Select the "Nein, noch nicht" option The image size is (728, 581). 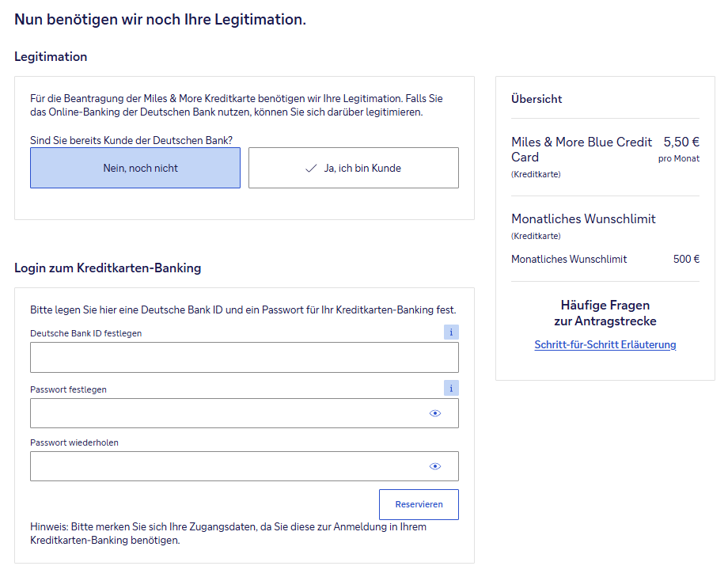(x=135, y=168)
